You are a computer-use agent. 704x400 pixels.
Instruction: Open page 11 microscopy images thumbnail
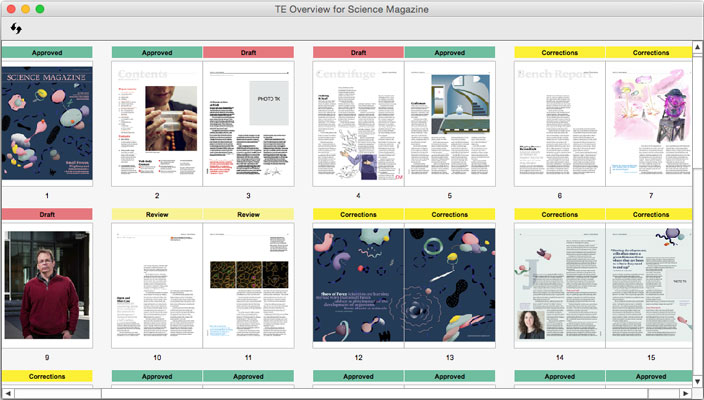click(x=248, y=286)
